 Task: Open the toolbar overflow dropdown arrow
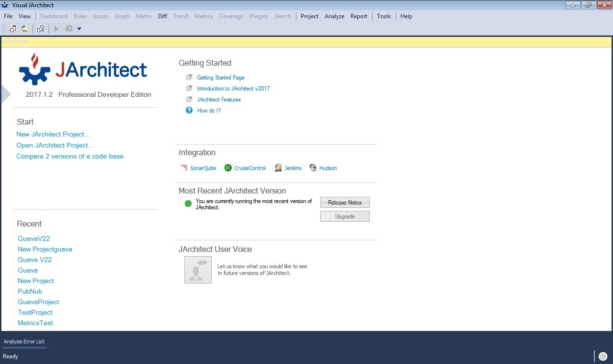[79, 29]
